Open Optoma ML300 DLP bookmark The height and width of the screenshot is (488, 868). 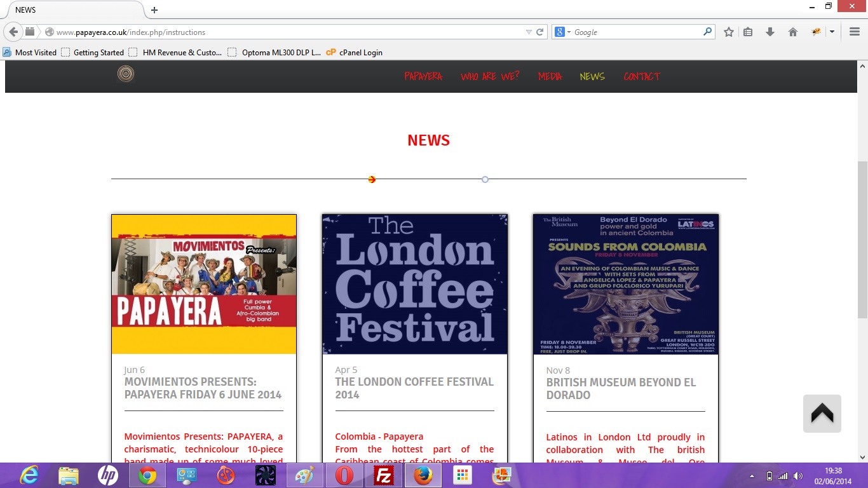coord(275,52)
